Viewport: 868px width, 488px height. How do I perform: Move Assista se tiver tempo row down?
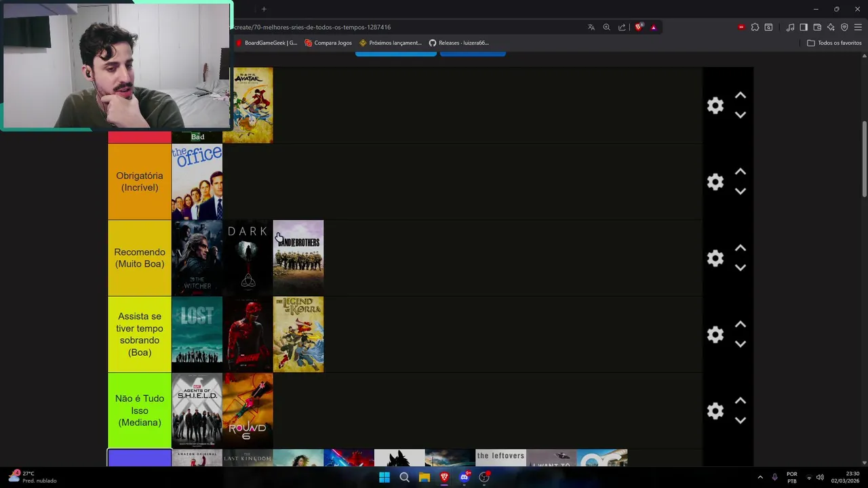[x=741, y=344]
